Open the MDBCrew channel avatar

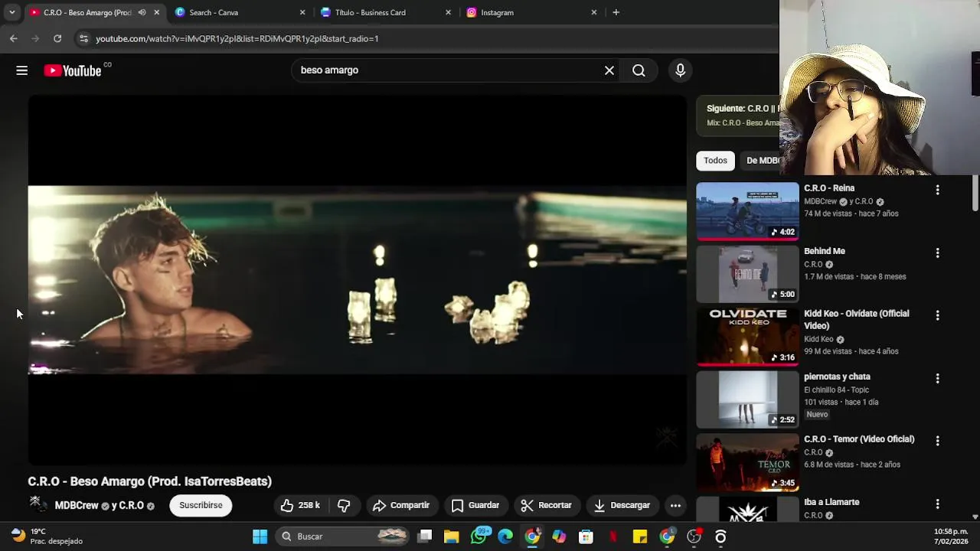click(37, 505)
